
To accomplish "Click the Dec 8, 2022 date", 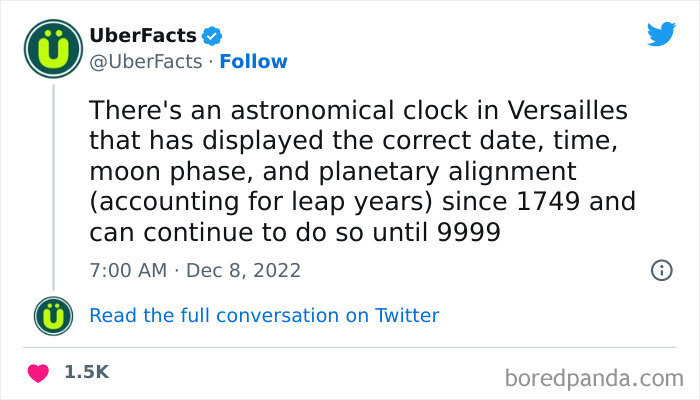I will pyautogui.click(x=244, y=271).
